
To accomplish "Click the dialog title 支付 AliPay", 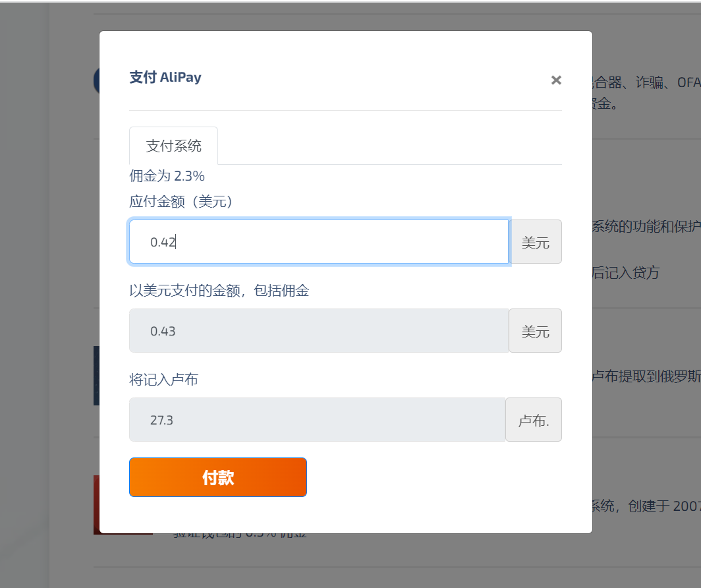I will coord(165,77).
